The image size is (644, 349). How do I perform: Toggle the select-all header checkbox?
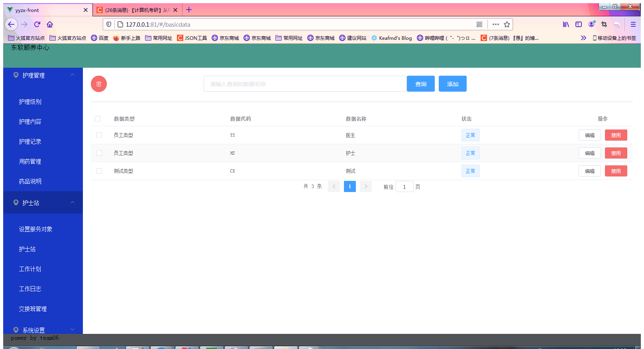[x=98, y=119]
